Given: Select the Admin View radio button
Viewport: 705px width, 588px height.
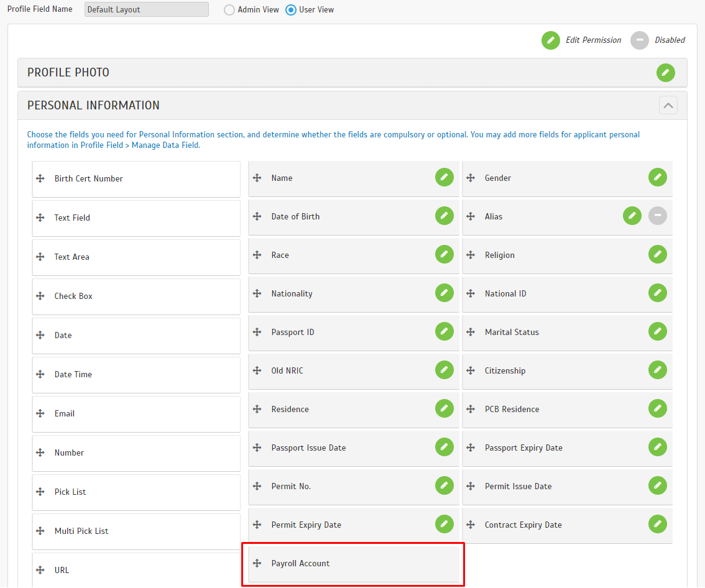Looking at the screenshot, I should 229,10.
